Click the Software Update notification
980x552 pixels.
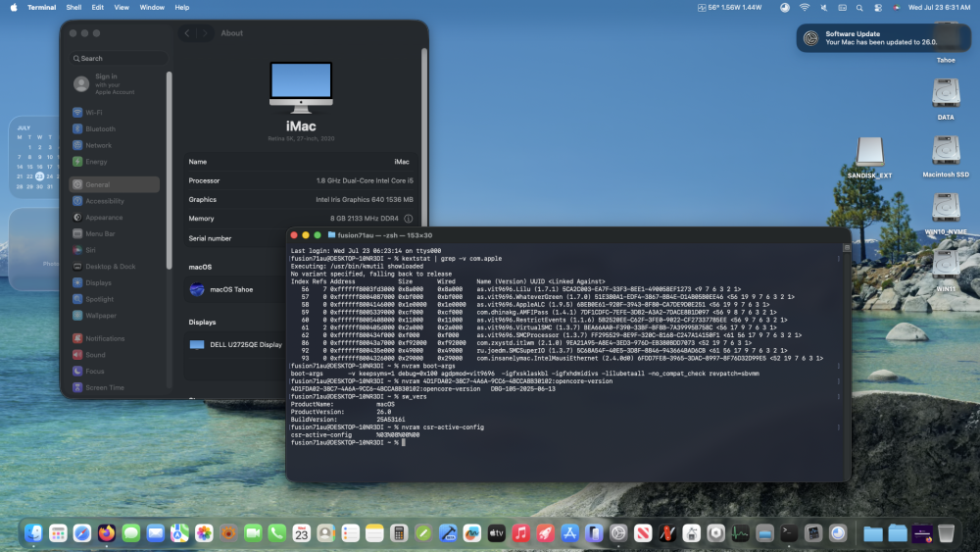pyautogui.click(x=883, y=38)
